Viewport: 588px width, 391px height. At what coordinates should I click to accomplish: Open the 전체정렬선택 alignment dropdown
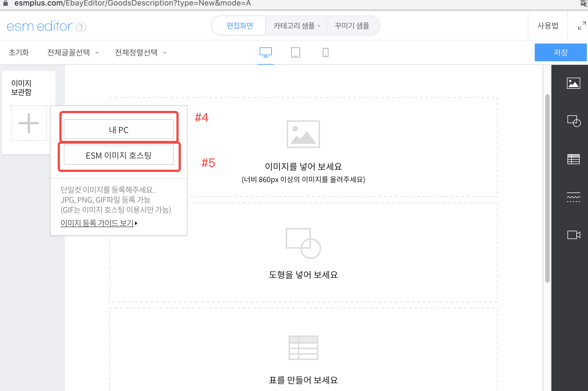point(141,52)
